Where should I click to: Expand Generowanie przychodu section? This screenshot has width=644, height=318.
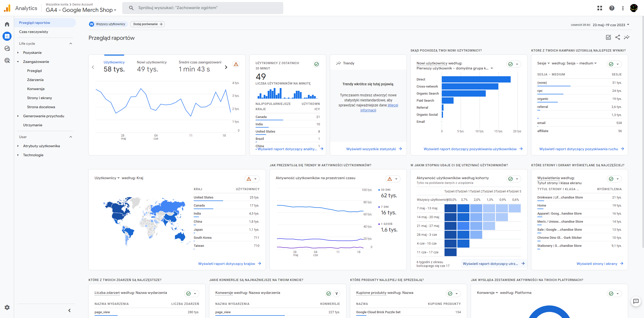point(18,116)
